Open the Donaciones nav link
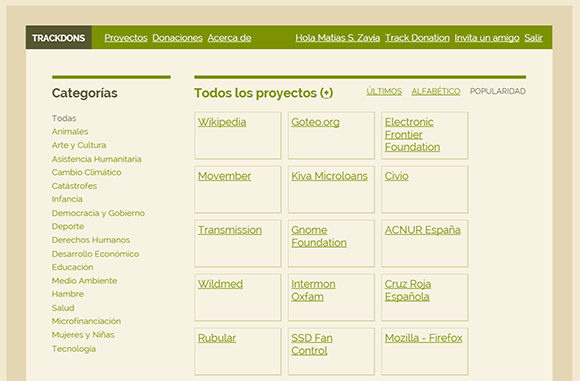The height and width of the screenshot is (381, 580). [178, 38]
